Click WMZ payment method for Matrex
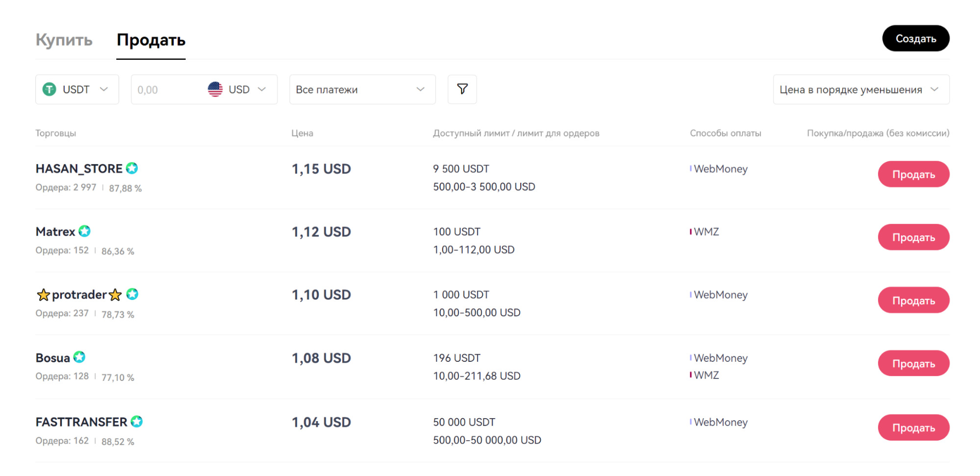Viewport: 980px width, 476px height. point(706,231)
